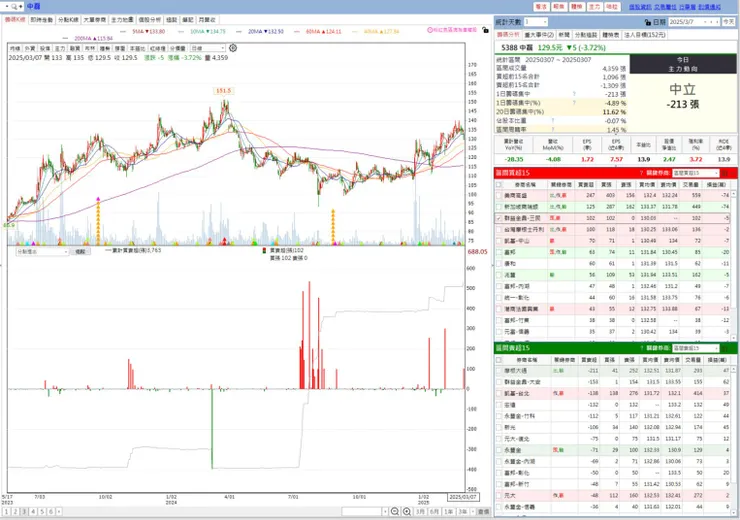This screenshot has width=740, height=520.
Task: Toggle the lock icon beside 日期
Action: point(648,22)
